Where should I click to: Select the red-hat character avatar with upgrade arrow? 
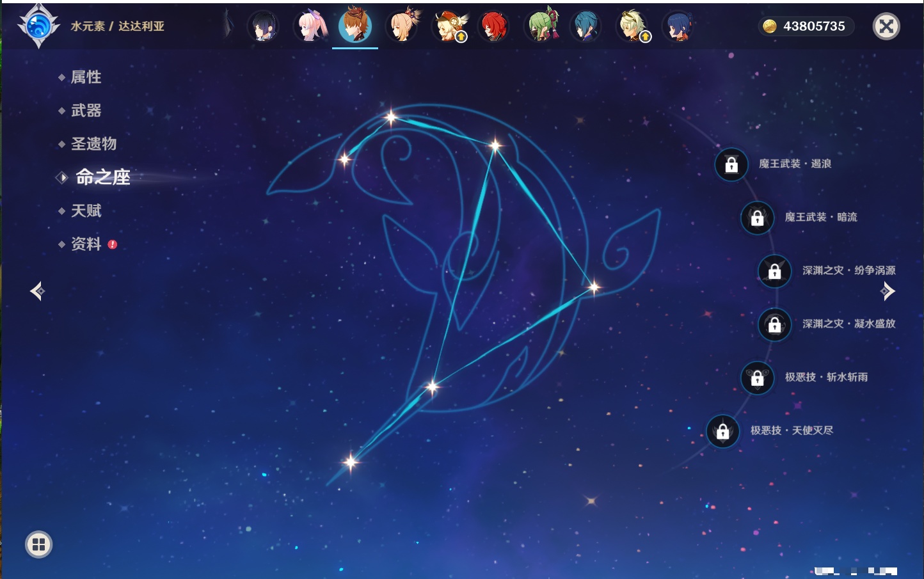[x=449, y=27]
